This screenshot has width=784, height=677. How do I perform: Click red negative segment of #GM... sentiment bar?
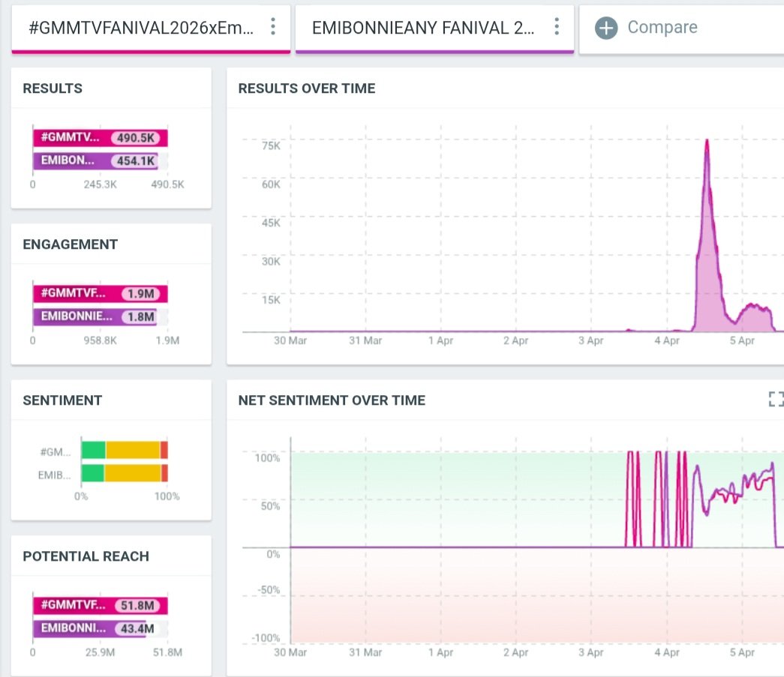pyautogui.click(x=164, y=450)
